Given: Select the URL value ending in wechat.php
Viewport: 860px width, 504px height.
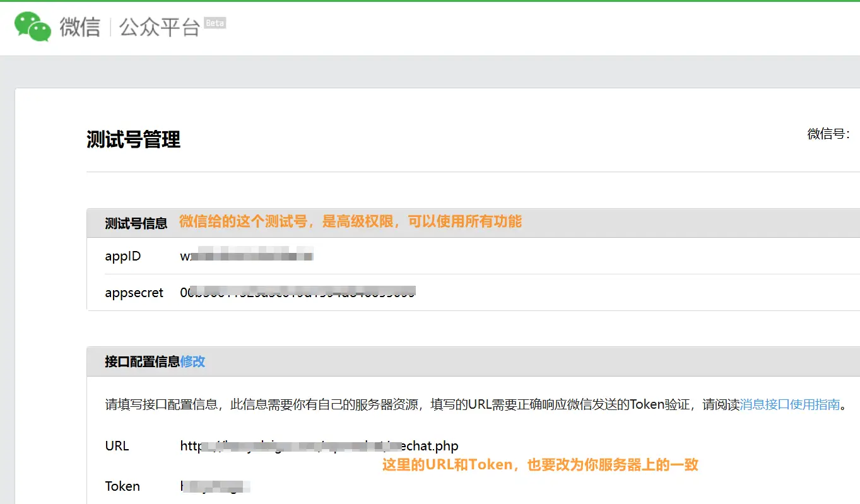Looking at the screenshot, I should [x=319, y=446].
